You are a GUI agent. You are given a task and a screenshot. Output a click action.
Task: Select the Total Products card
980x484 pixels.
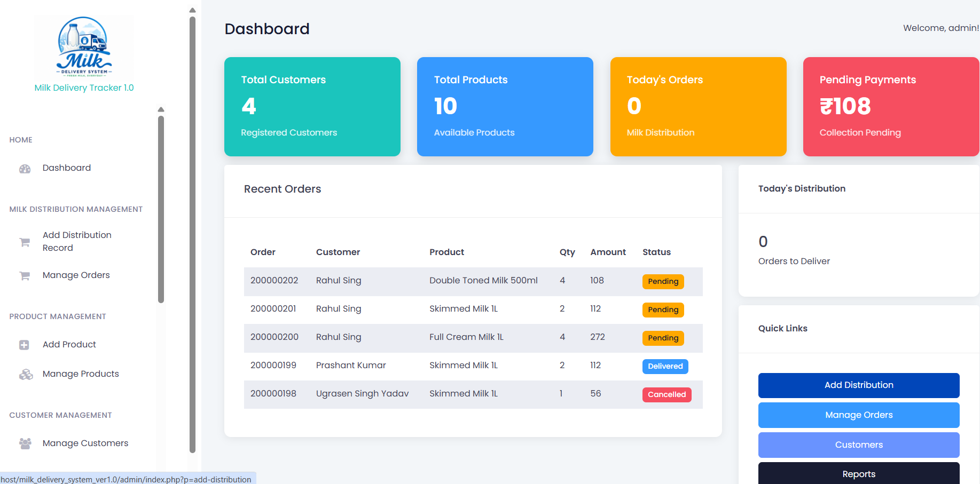point(505,107)
